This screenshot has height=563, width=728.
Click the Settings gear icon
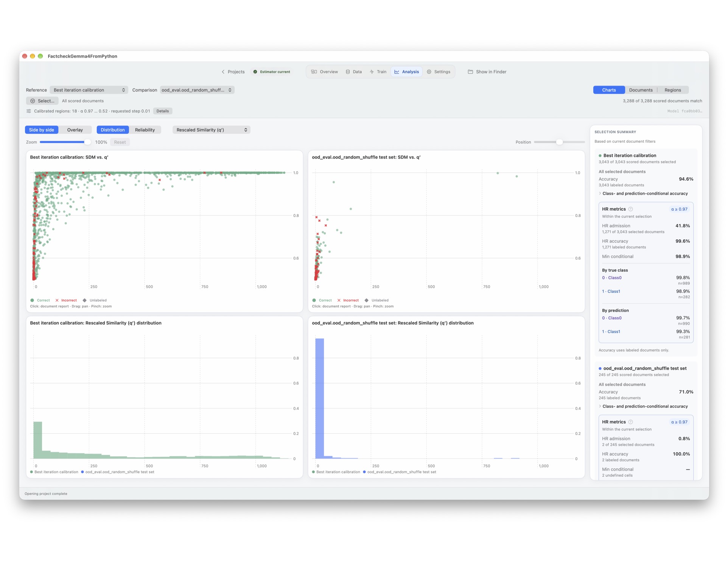pyautogui.click(x=429, y=72)
